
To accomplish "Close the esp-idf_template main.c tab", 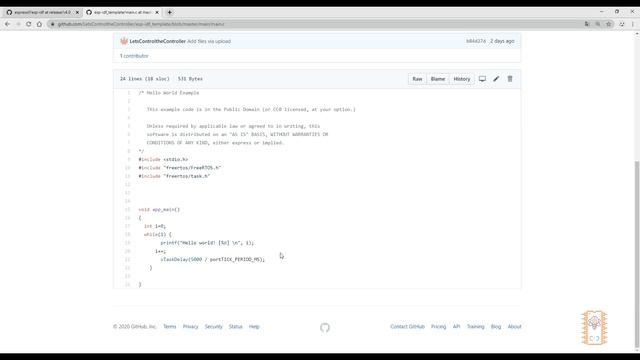I will [x=157, y=12].
